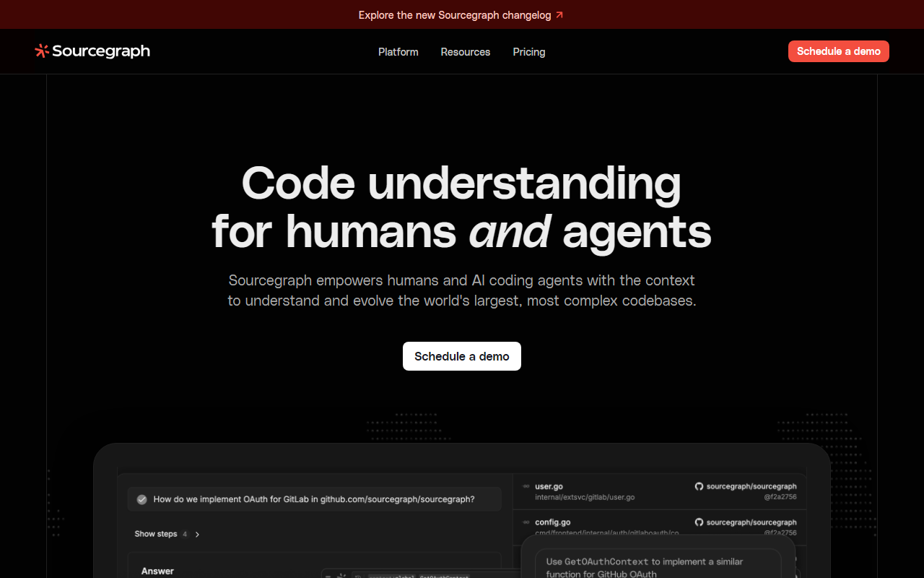Open the Resources menu
This screenshot has height=578, width=924.
point(466,52)
